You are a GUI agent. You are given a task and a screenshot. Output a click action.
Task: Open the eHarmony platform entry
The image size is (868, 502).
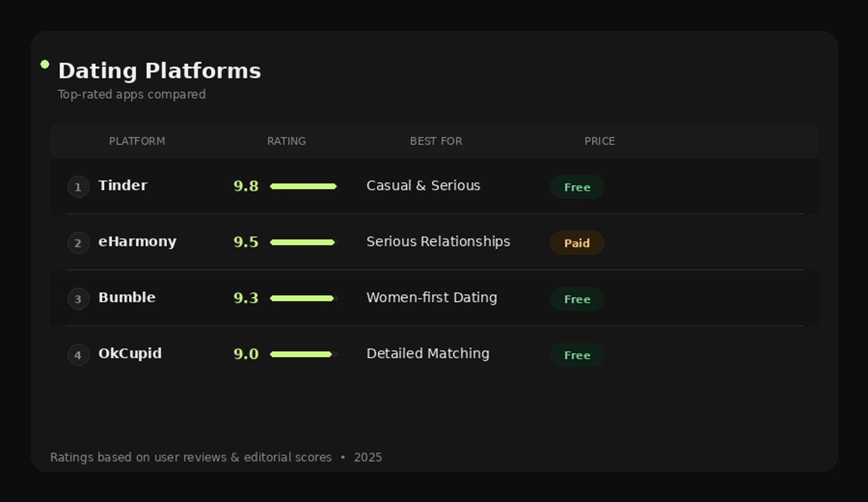click(137, 242)
